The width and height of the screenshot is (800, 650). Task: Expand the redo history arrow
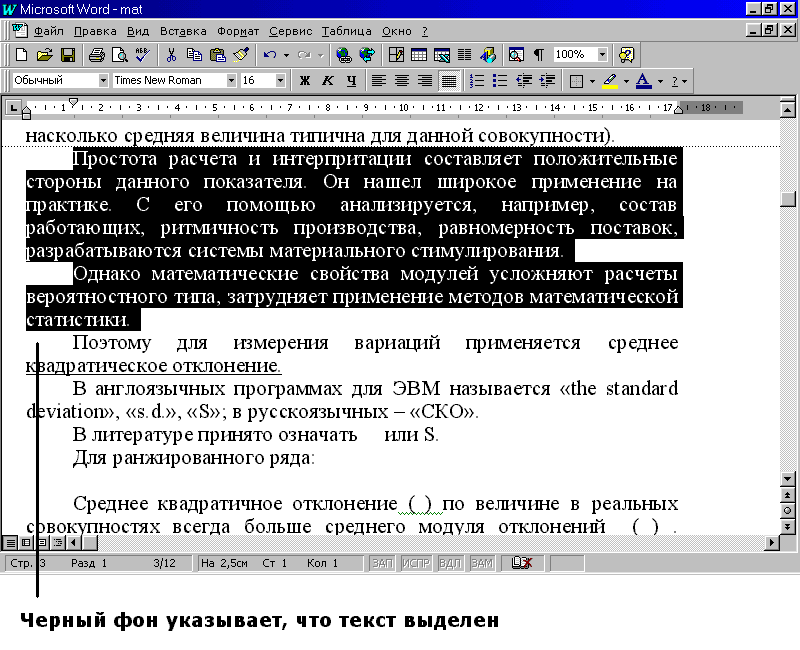click(x=320, y=55)
